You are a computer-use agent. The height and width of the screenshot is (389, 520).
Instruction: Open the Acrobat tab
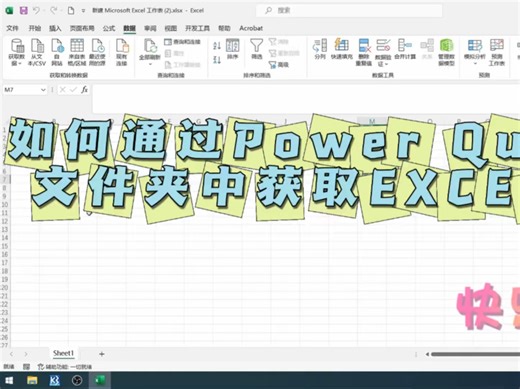(251, 28)
